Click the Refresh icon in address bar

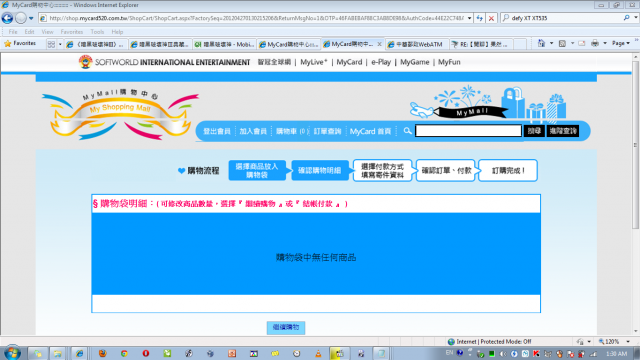coord(480,18)
